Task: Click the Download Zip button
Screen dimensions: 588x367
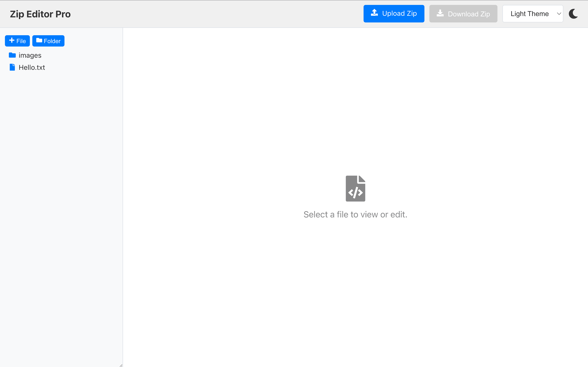Action: point(463,14)
